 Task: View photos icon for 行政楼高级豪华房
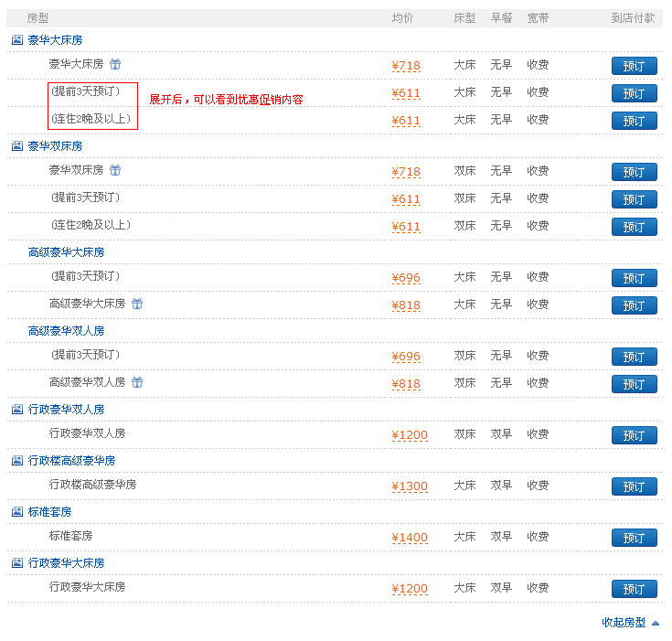(x=16, y=461)
